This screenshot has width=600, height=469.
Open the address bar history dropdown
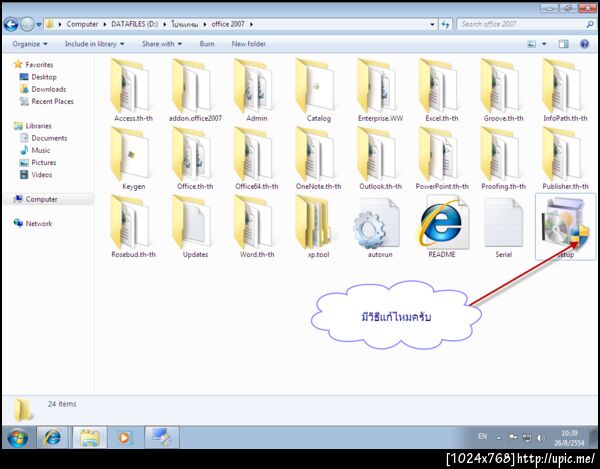click(432, 24)
